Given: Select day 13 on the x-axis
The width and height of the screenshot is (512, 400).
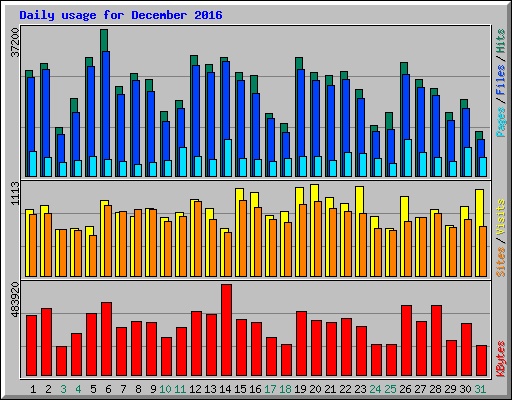Looking at the screenshot, I should pos(210,389).
